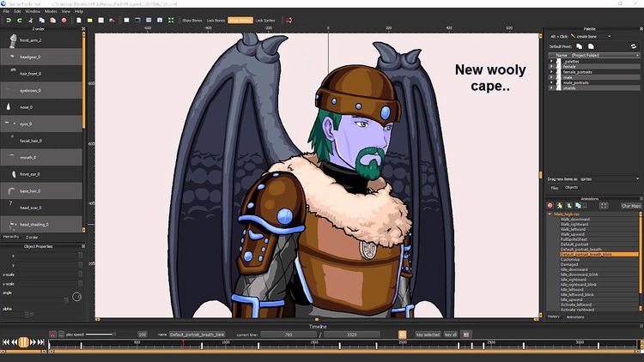Click the play speed slider
The width and height of the screenshot is (644, 362).
(100, 334)
